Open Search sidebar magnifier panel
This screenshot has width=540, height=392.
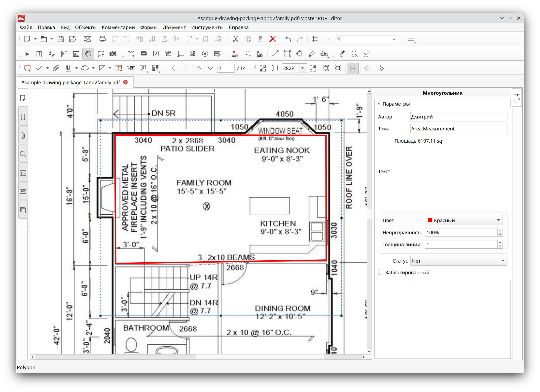[x=23, y=154]
